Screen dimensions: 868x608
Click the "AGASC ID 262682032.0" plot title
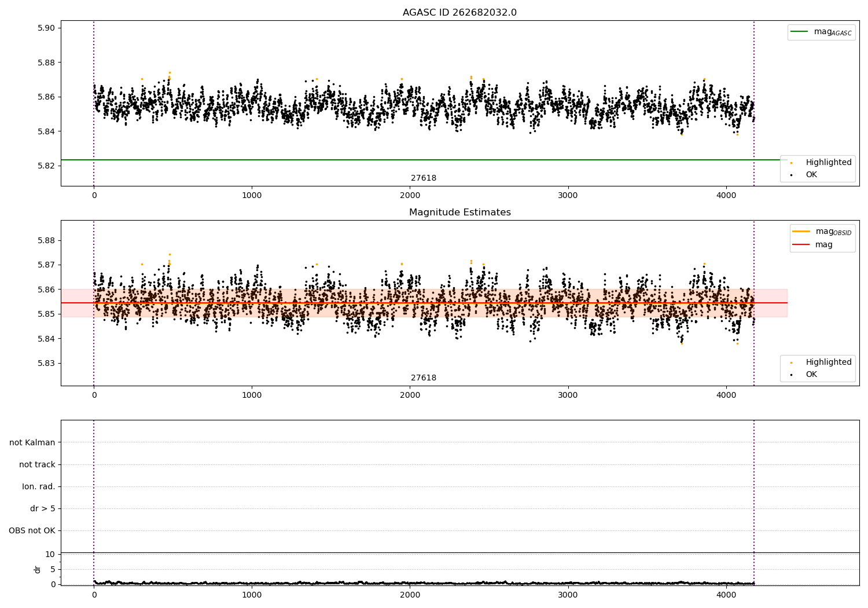coord(459,13)
